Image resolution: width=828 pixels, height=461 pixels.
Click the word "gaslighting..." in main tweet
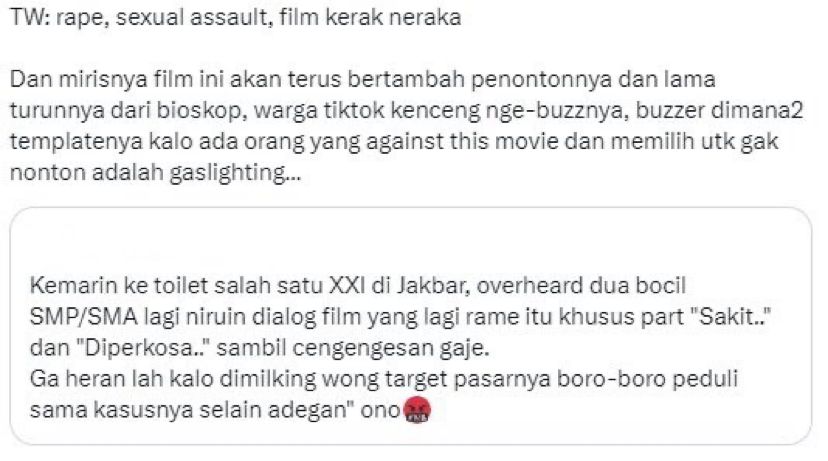tap(235, 173)
